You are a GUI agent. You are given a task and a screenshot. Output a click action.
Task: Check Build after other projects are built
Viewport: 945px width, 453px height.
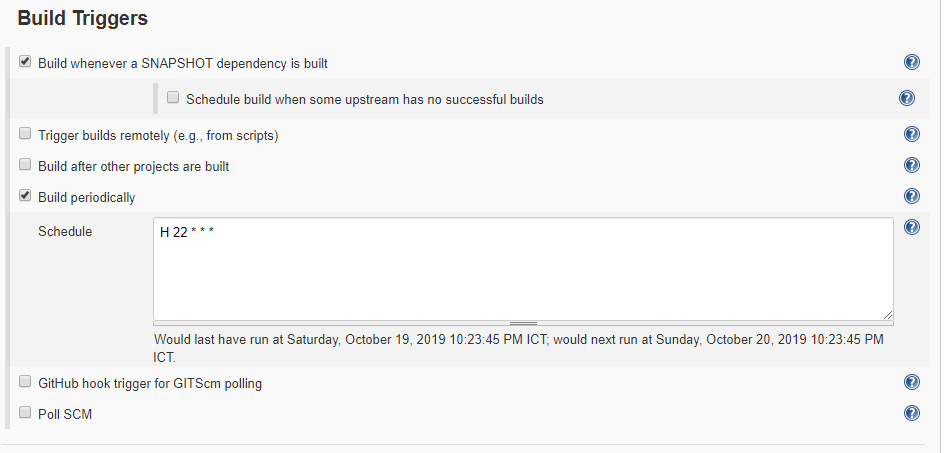click(25, 165)
